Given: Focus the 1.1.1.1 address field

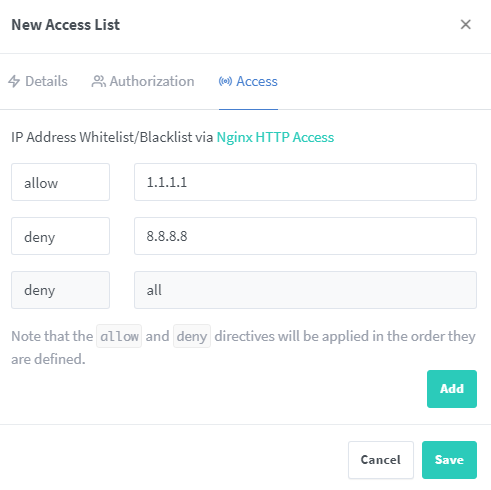Looking at the screenshot, I should [x=305, y=182].
